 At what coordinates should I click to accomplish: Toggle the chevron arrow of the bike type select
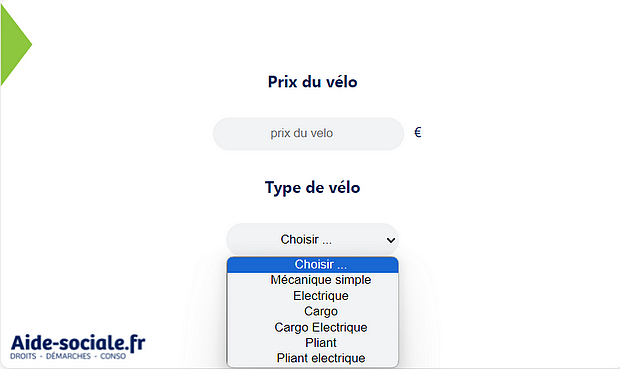pos(391,240)
